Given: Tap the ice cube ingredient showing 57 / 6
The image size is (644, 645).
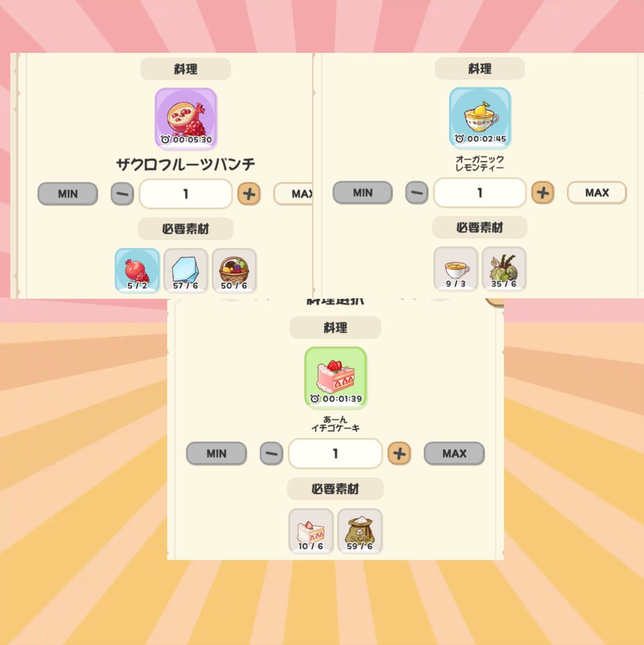Looking at the screenshot, I should click(186, 271).
